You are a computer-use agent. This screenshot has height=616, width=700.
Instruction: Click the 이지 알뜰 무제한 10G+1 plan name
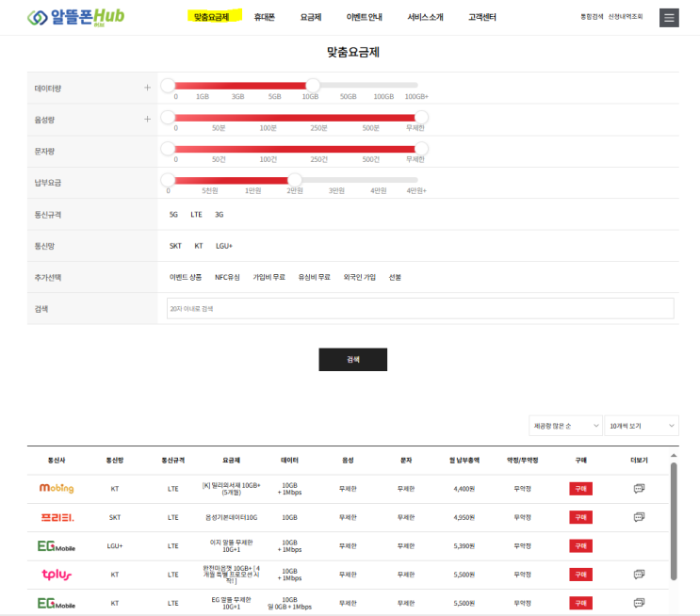coord(231,546)
